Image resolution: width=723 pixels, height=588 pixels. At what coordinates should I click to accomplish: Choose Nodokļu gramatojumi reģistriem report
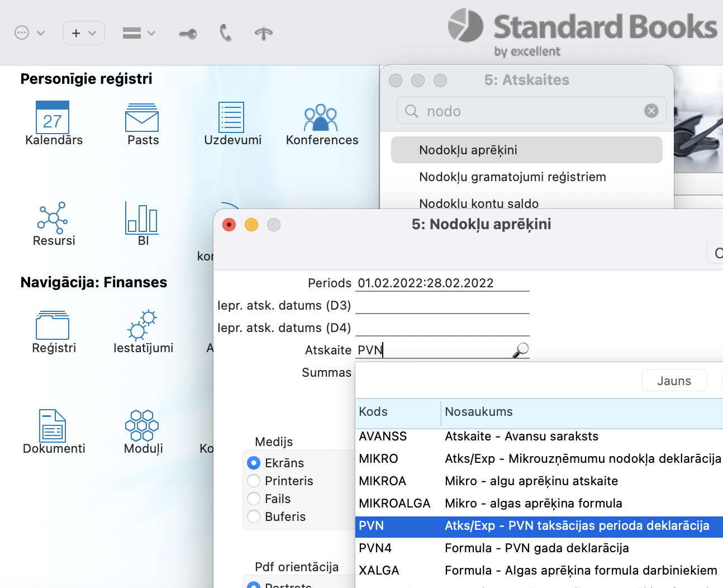click(512, 177)
